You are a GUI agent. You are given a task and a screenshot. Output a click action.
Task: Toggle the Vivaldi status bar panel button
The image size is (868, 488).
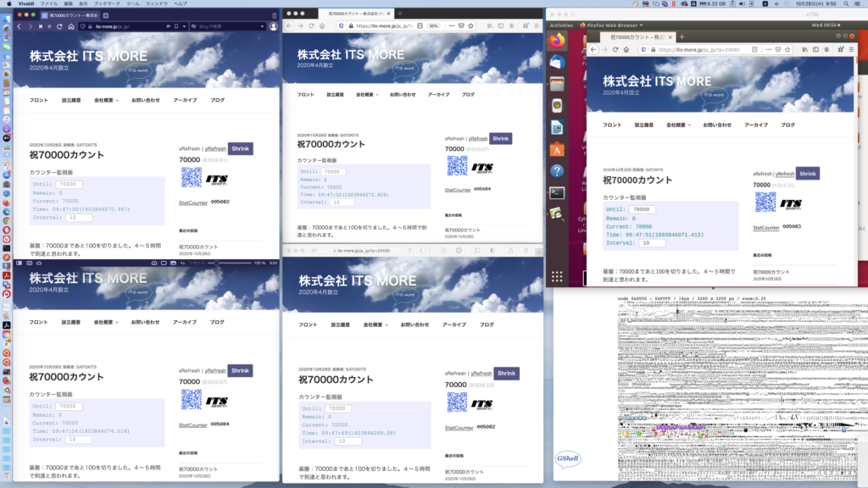pyautogui.click(x=19, y=263)
